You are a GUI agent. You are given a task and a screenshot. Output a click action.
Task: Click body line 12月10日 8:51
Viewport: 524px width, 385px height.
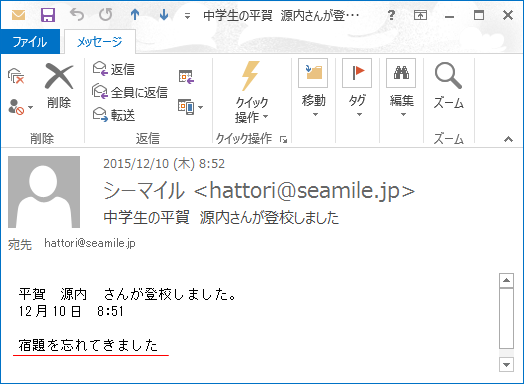point(71,311)
